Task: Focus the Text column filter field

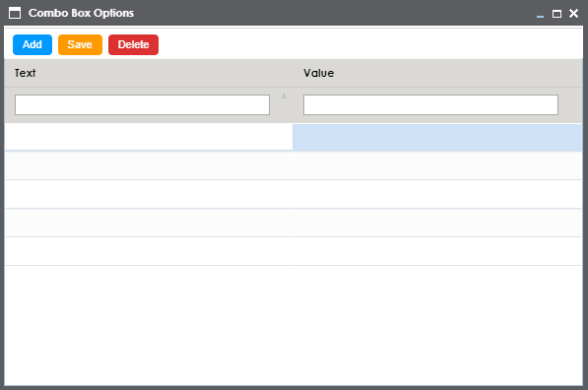Action: click(142, 104)
